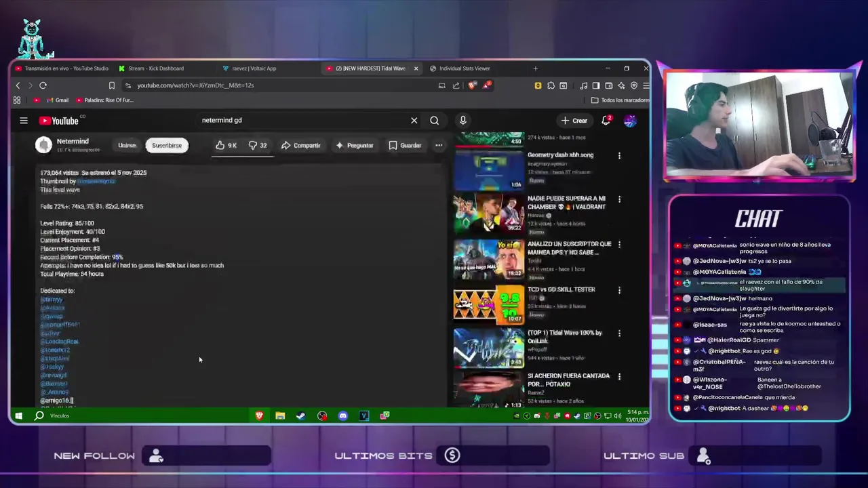This screenshot has width=868, height=488.
Task: Switch to YouTube Studio live stream tab
Action: pyautogui.click(x=62, y=68)
